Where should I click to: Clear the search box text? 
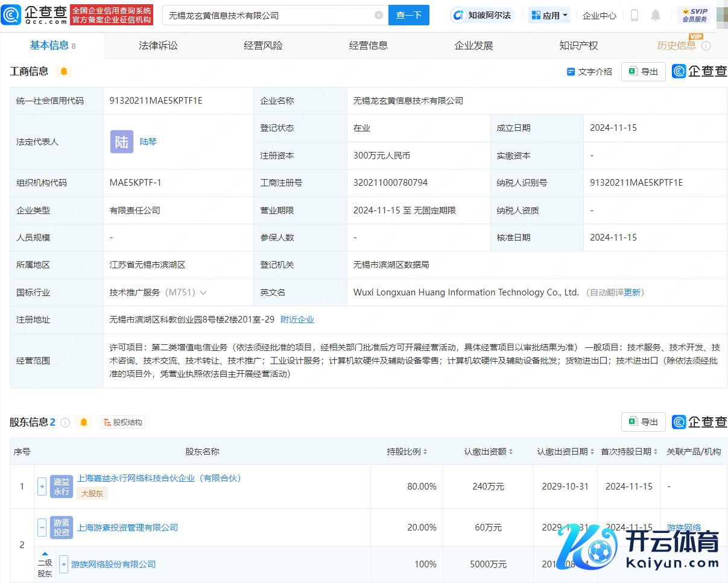coord(379,15)
